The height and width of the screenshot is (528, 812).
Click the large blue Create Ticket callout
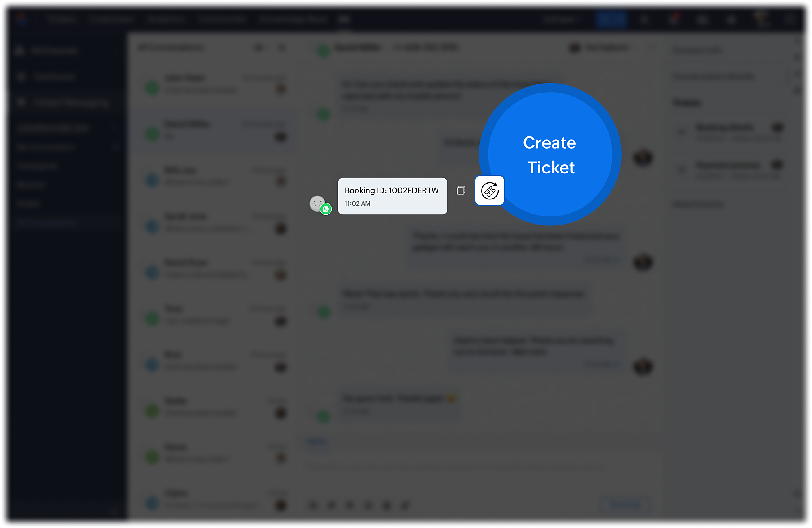[550, 154]
